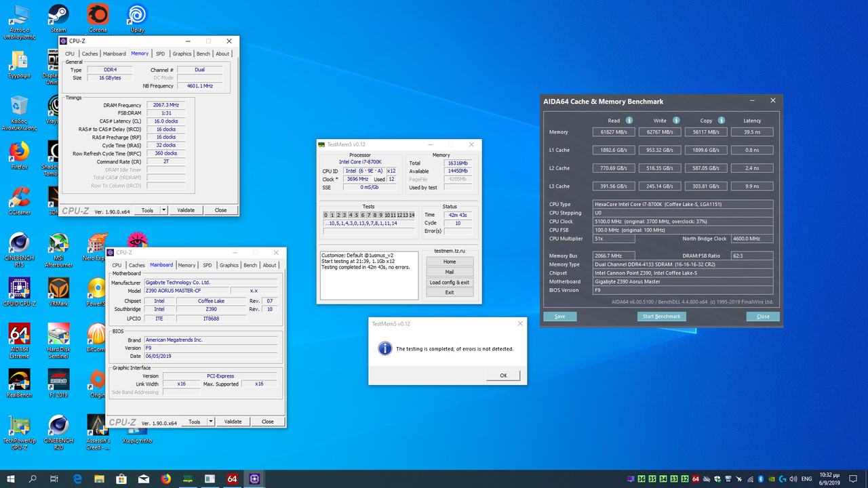The height and width of the screenshot is (488, 868).
Task: Click the testmem.tz.ru link in TestMem5
Action: [x=450, y=251]
